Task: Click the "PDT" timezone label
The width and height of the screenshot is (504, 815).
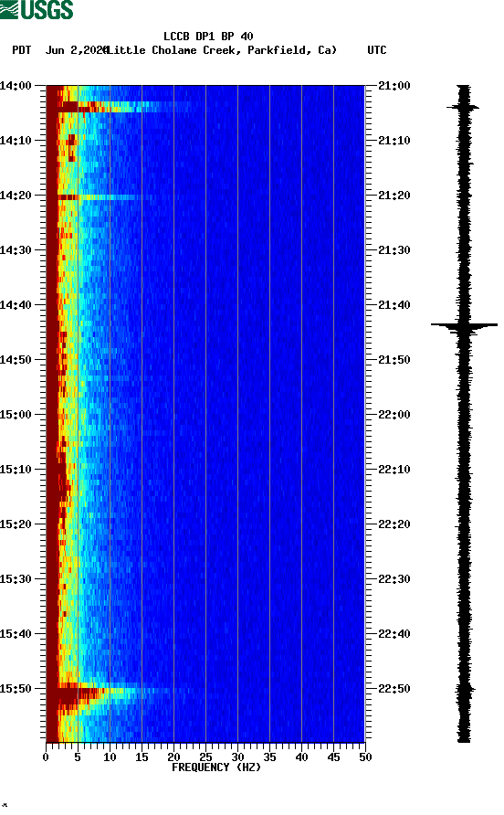Action: (22, 50)
